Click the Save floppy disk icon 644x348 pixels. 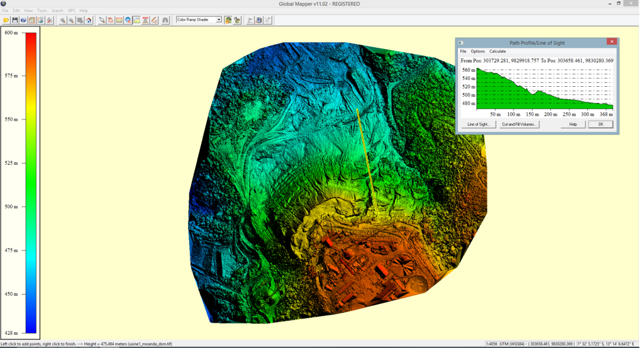(x=14, y=20)
